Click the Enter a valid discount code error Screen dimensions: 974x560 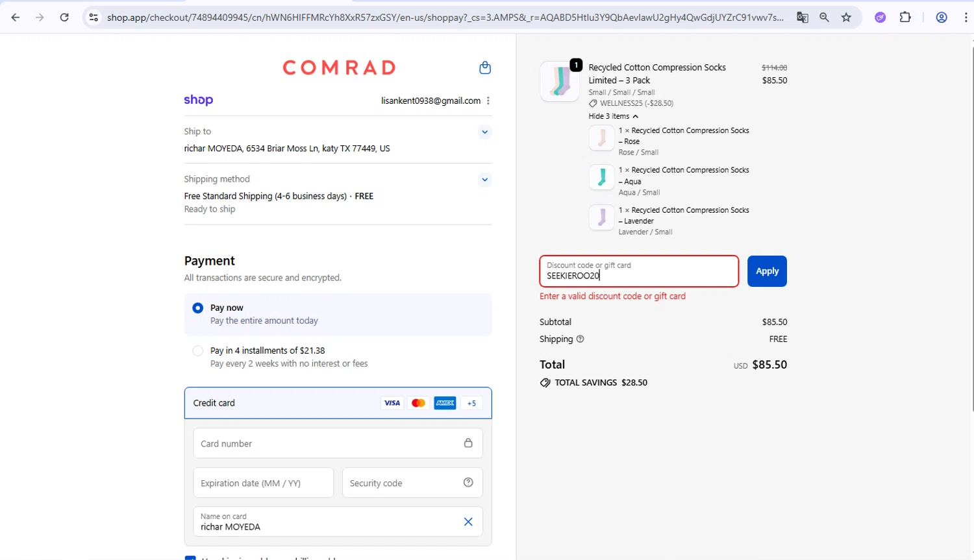(612, 296)
